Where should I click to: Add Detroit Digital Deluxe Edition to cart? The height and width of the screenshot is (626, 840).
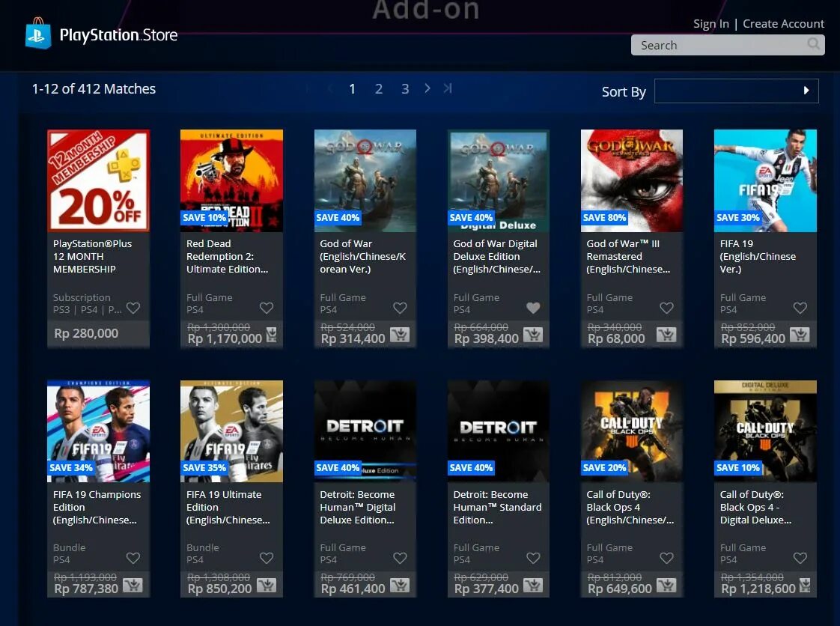click(x=400, y=586)
